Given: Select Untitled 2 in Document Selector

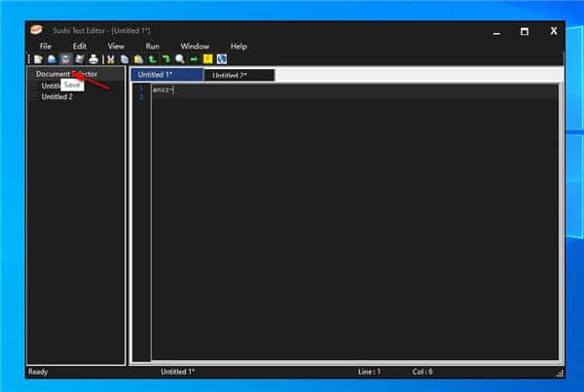Looking at the screenshot, I should click(x=57, y=97).
